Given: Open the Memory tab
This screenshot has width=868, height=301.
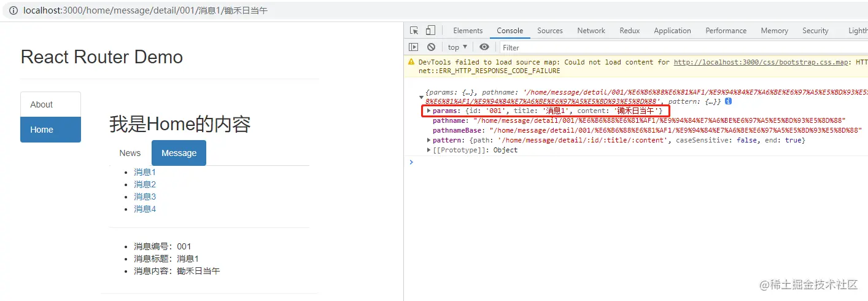Looking at the screenshot, I should tap(775, 31).
